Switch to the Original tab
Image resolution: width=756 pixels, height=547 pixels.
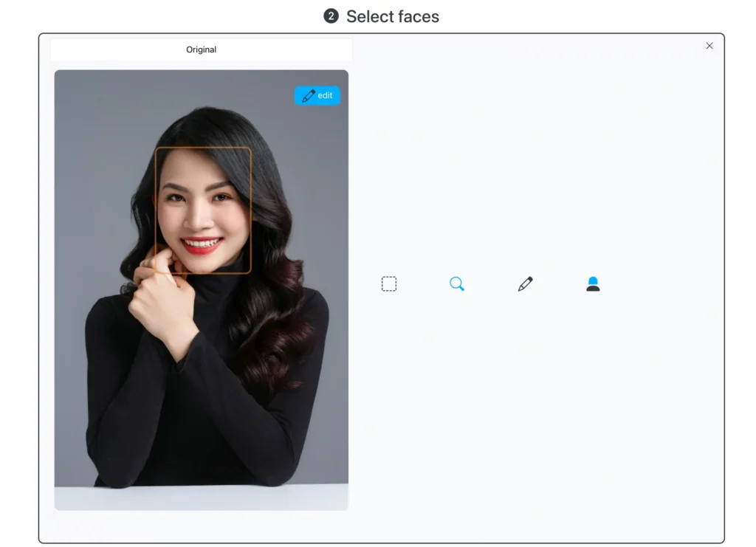pos(201,49)
